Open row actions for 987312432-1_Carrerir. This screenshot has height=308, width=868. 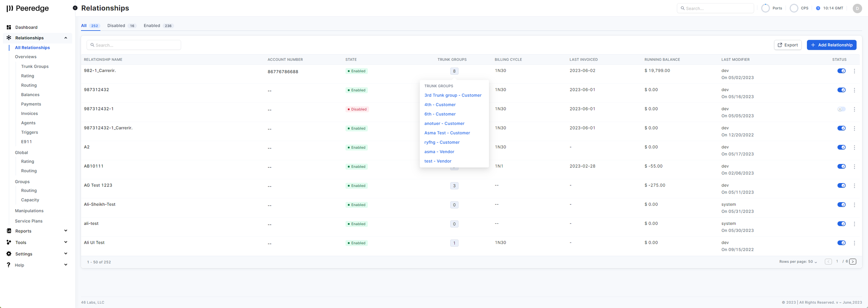pos(854,128)
